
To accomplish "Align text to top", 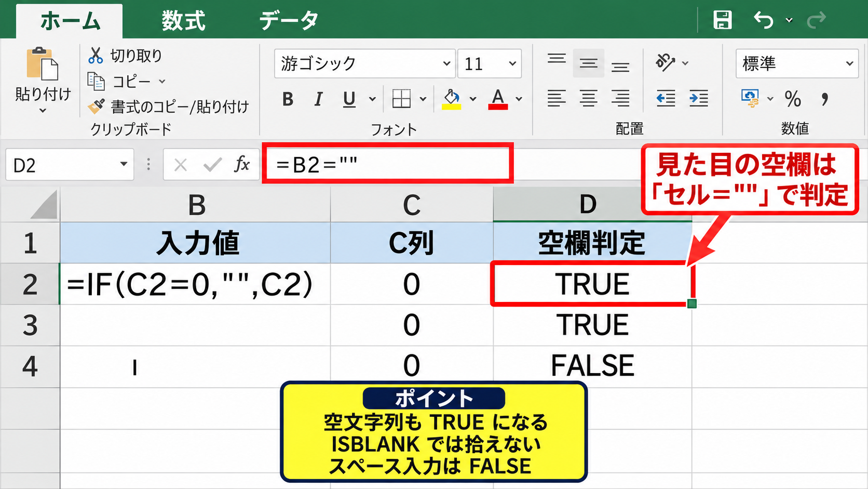I will pyautogui.click(x=557, y=58).
